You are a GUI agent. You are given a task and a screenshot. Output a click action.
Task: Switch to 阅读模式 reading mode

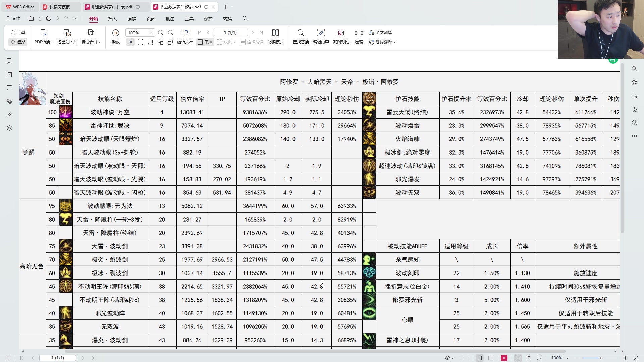click(x=275, y=36)
